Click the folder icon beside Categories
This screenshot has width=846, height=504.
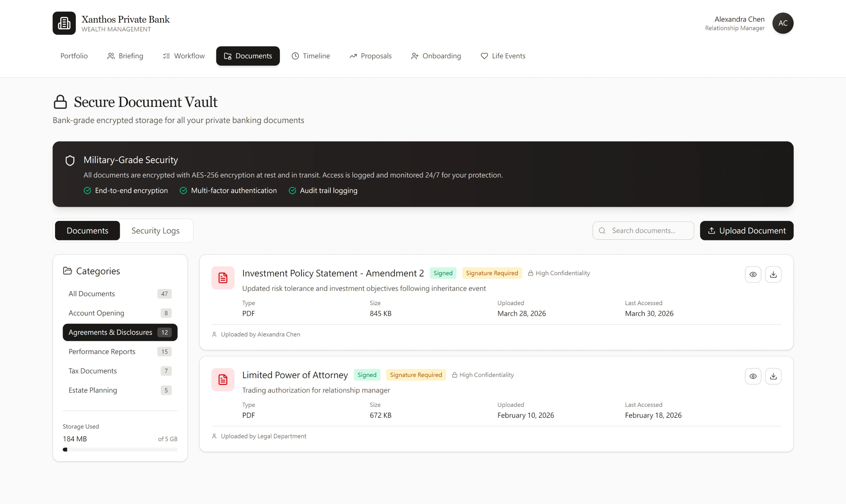click(x=67, y=271)
